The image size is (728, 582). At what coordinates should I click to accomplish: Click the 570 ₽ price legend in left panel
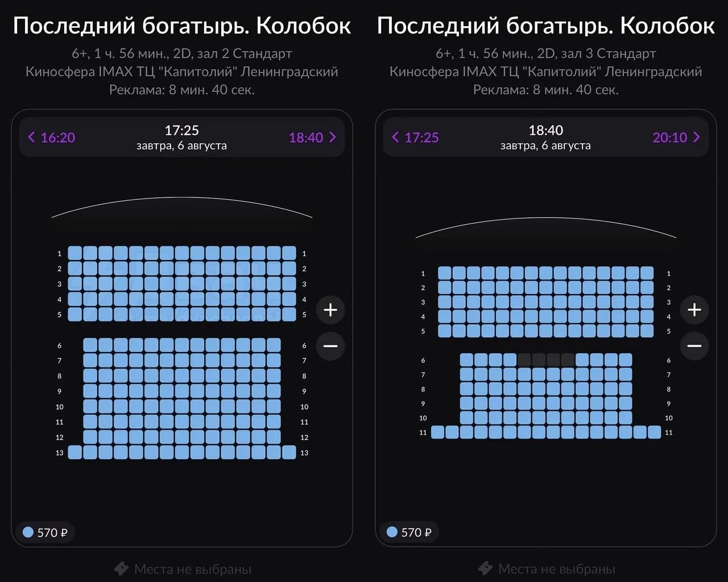[45, 533]
